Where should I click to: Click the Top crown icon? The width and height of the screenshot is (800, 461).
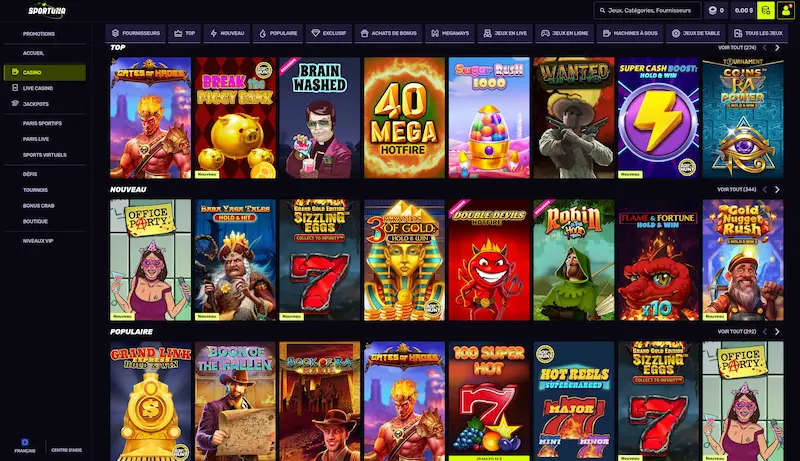coord(178,33)
